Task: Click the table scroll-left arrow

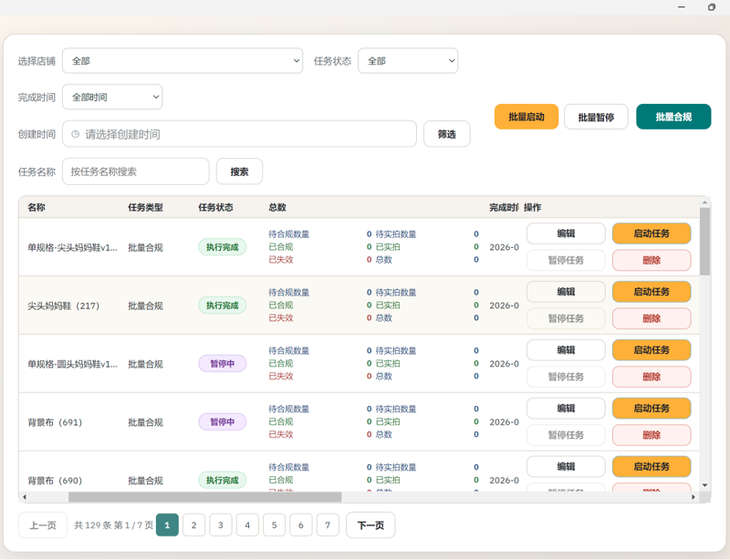Action: (x=25, y=497)
